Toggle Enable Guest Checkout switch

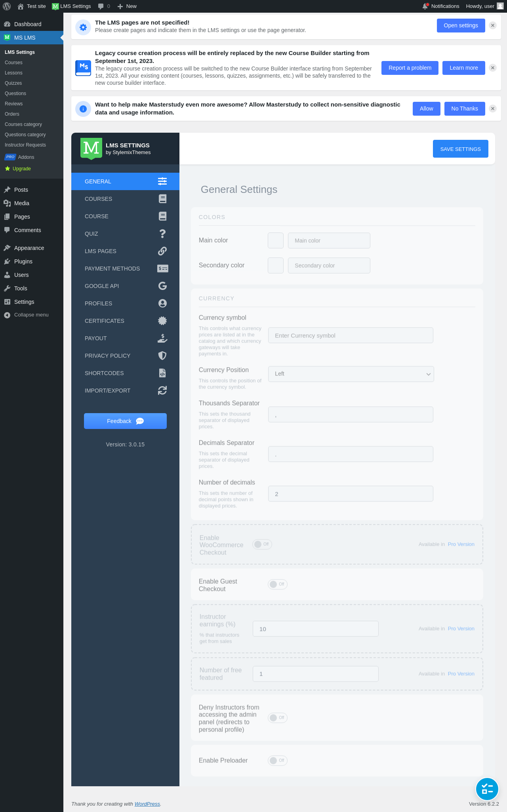[x=278, y=584]
